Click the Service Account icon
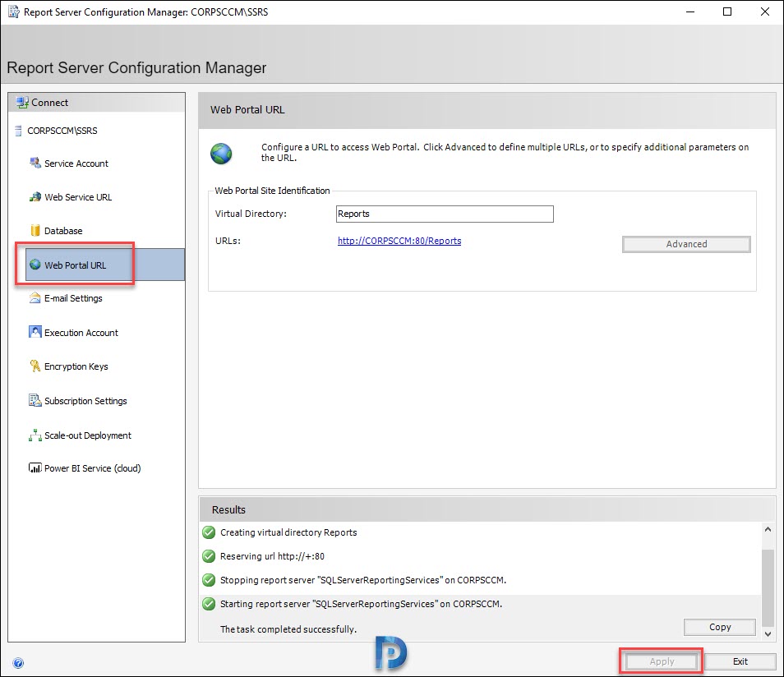This screenshot has height=677, width=784. (x=35, y=163)
